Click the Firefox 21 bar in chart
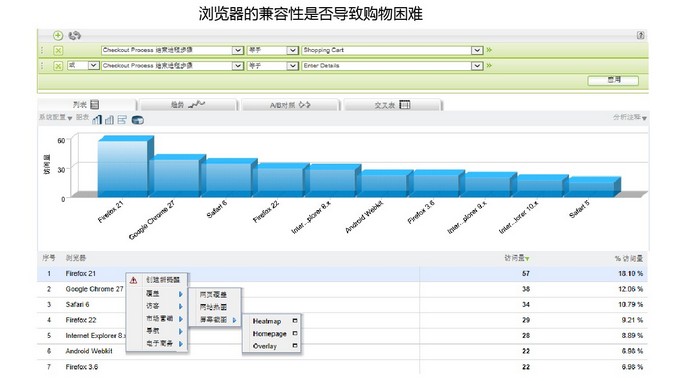The width and height of the screenshot is (680, 381). tap(123, 167)
